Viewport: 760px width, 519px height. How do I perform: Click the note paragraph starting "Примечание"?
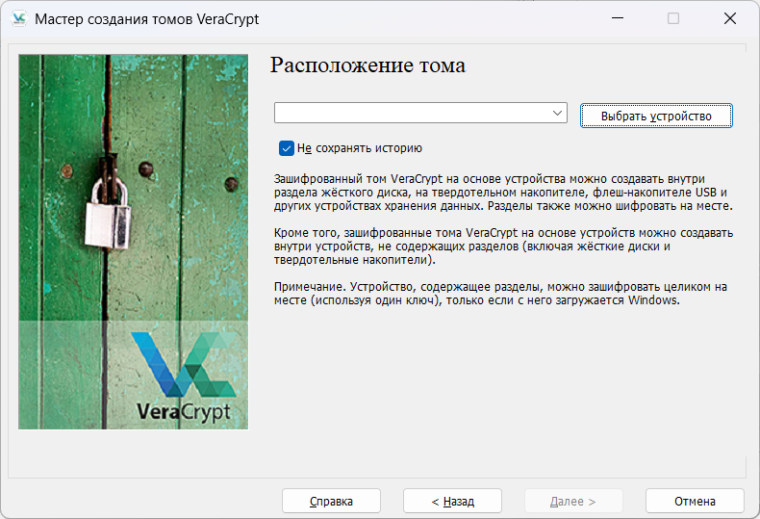tap(500, 293)
